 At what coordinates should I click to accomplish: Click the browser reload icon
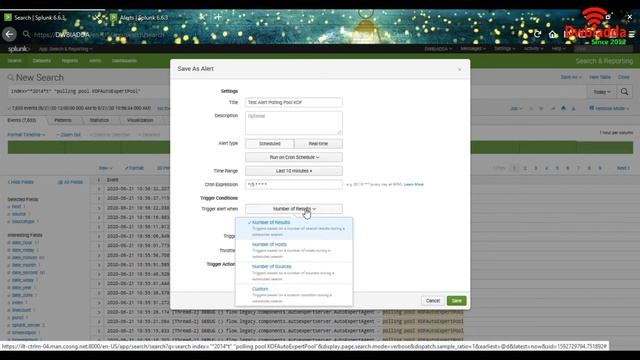pos(538,34)
